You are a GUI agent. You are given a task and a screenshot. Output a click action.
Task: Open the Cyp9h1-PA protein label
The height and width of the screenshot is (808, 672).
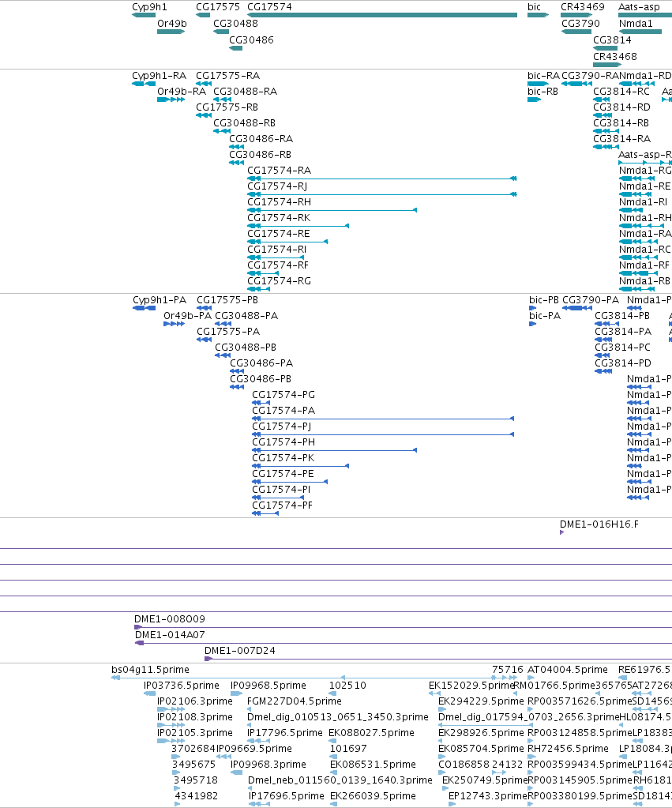click(160, 300)
